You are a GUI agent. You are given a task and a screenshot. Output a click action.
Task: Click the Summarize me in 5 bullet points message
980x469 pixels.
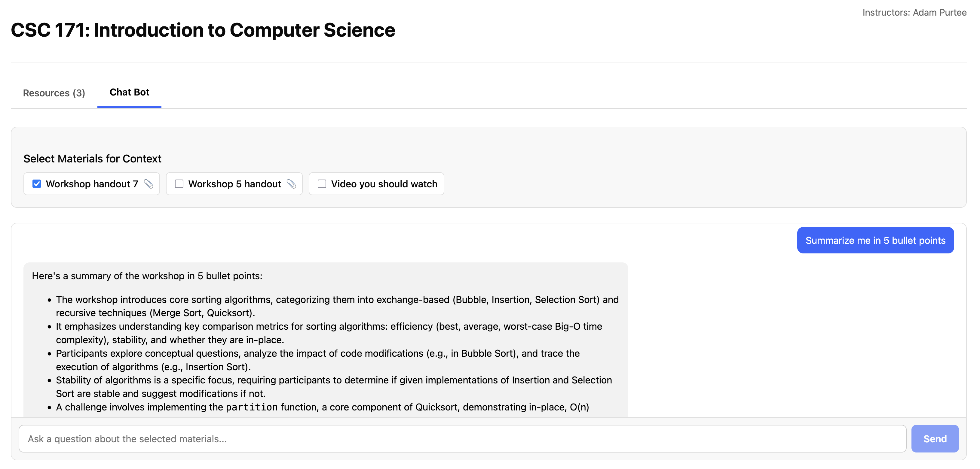[x=875, y=240]
